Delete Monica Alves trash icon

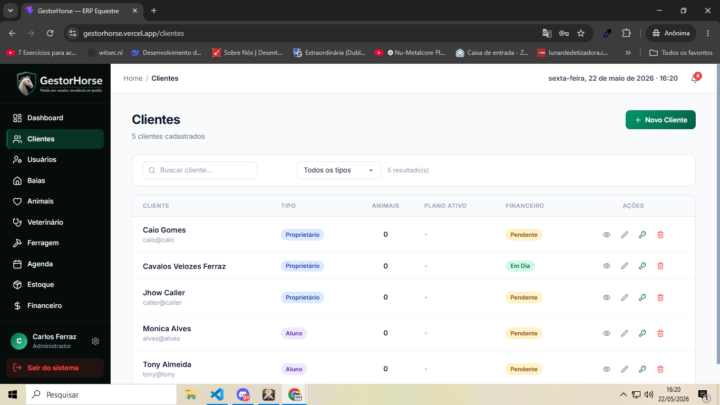[660, 333]
